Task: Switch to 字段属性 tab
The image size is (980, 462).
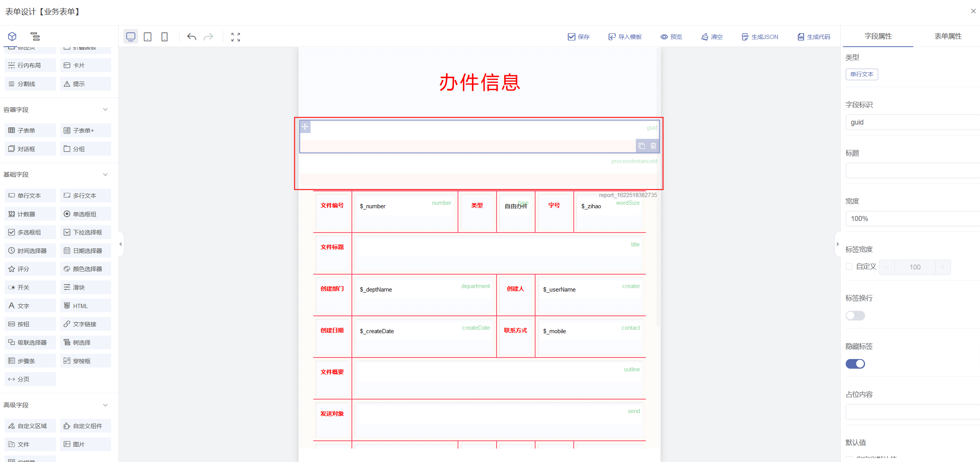Action: (x=878, y=36)
